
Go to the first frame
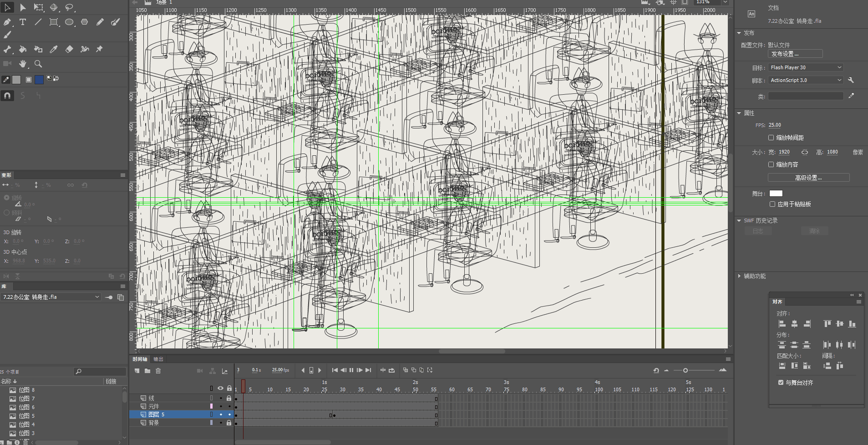coord(335,370)
